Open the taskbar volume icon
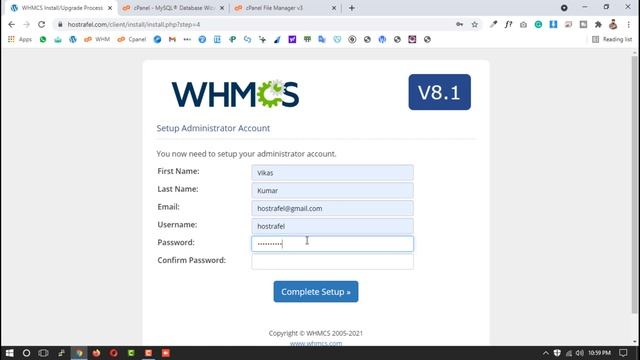This screenshot has height=360, width=640. 580,353
